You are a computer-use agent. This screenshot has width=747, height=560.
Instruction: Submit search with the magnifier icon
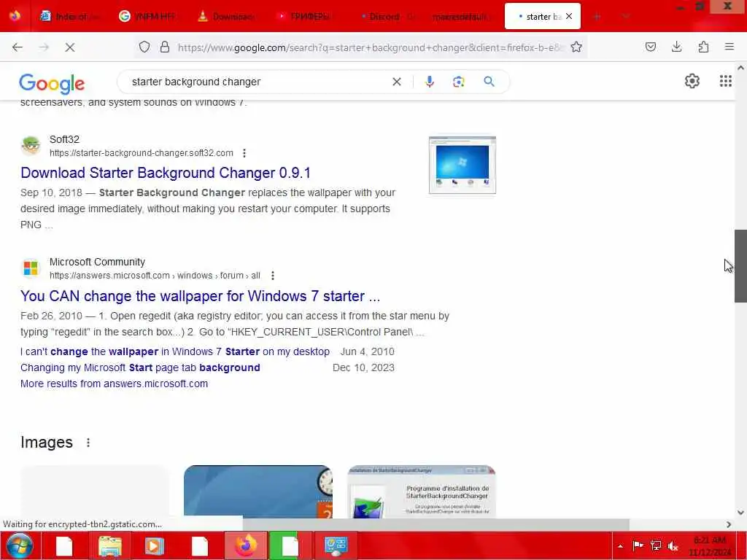pyautogui.click(x=489, y=82)
